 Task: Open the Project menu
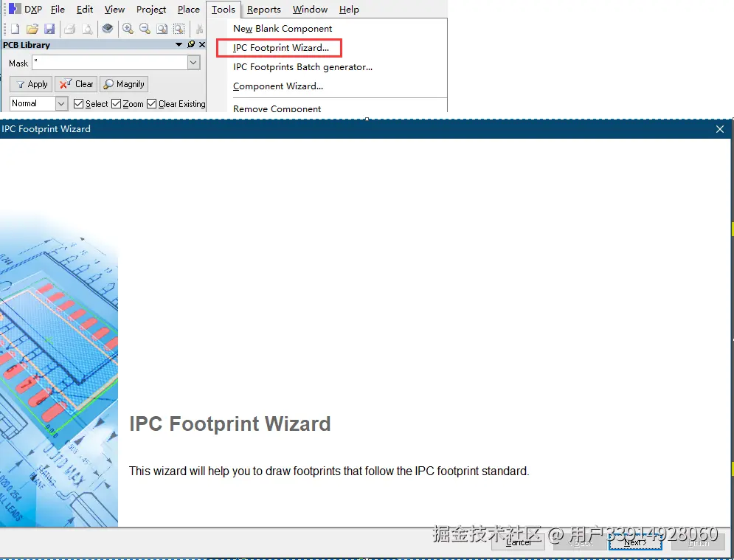[x=151, y=10]
